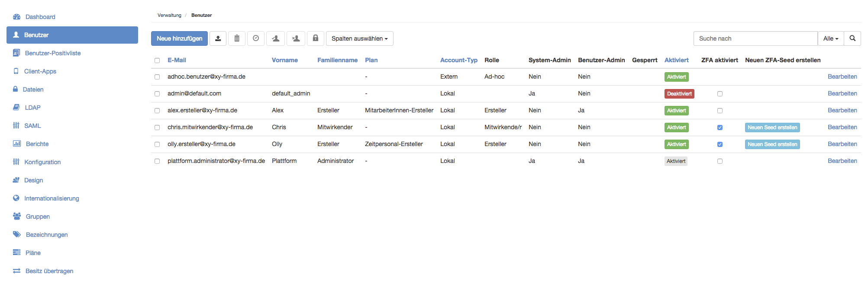The image size is (868, 287).
Task: Click the Berichte bar chart icon
Action: 17,144
